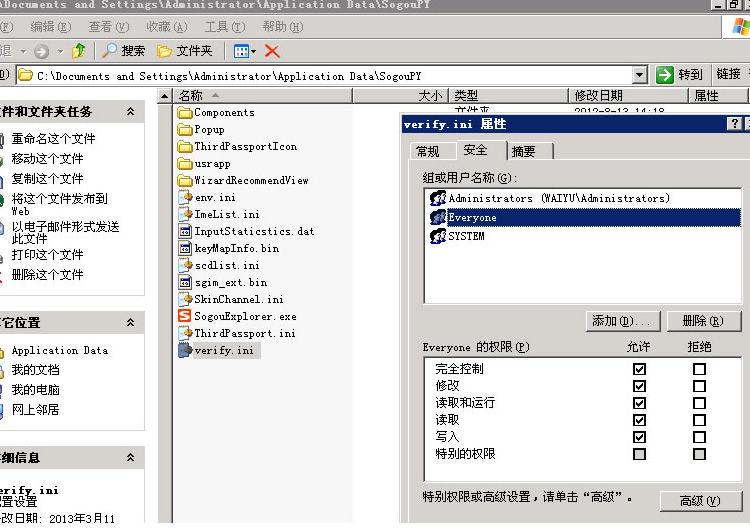This screenshot has width=750, height=530.
Task: Click the Go (转到) button
Action: pyautogui.click(x=679, y=75)
